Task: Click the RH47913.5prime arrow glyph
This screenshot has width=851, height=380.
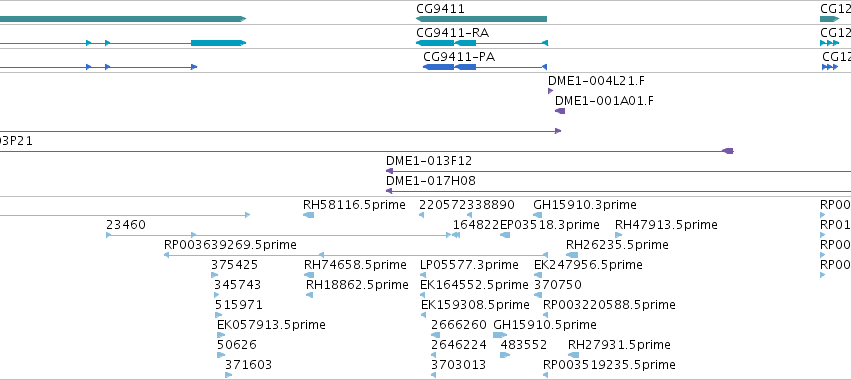Action: coord(619,235)
